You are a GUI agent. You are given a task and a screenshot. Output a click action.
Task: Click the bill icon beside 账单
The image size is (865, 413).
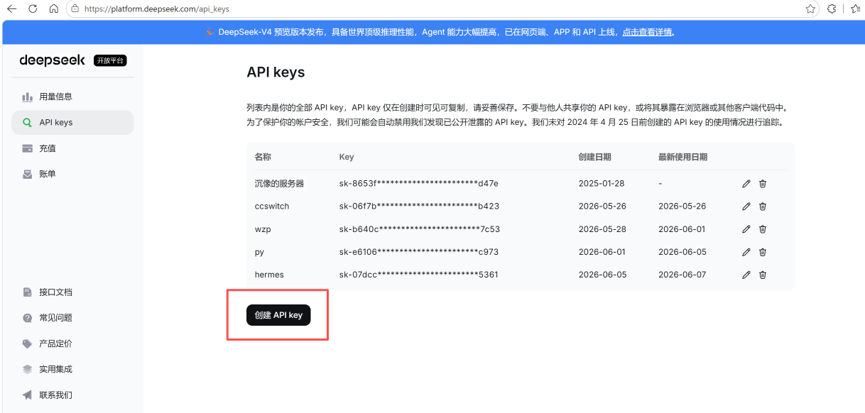tap(27, 174)
